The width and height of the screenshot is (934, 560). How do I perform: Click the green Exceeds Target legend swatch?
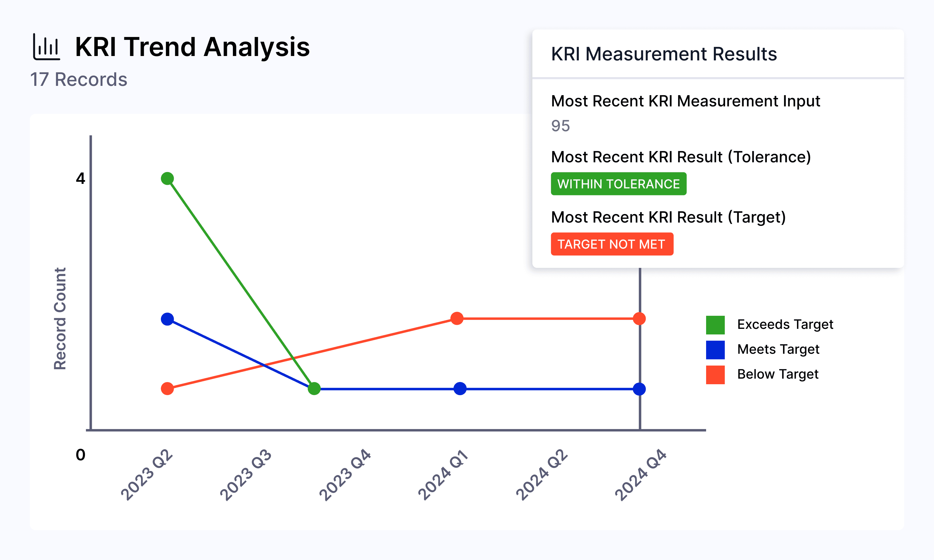pyautogui.click(x=715, y=325)
